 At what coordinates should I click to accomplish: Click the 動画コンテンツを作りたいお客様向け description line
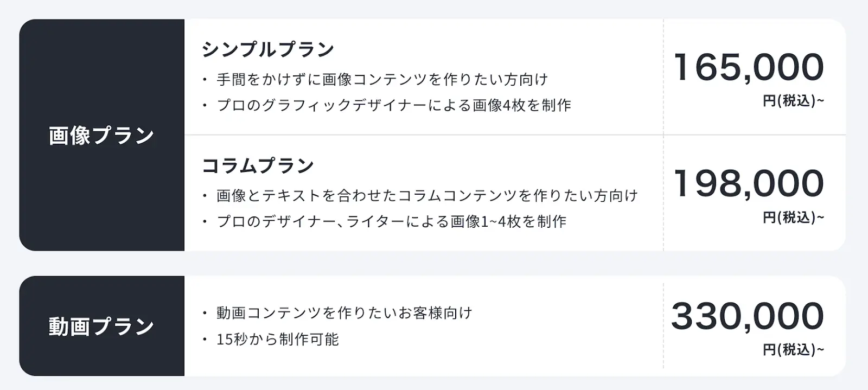(344, 313)
